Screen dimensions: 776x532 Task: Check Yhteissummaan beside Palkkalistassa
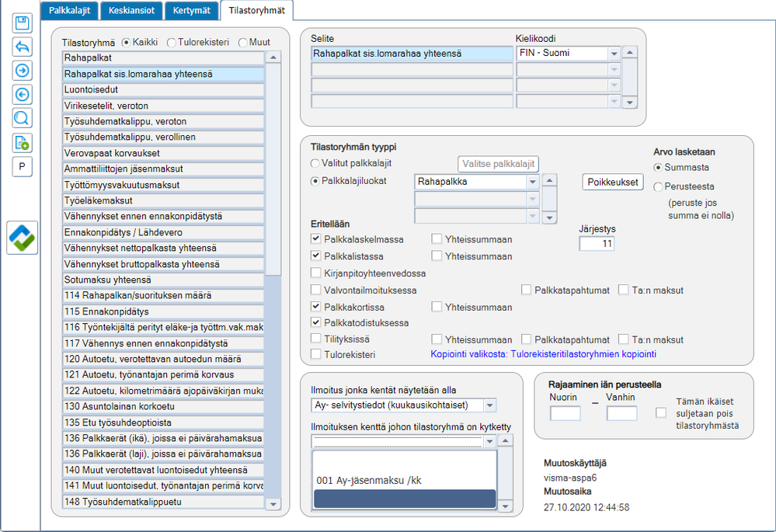point(436,256)
